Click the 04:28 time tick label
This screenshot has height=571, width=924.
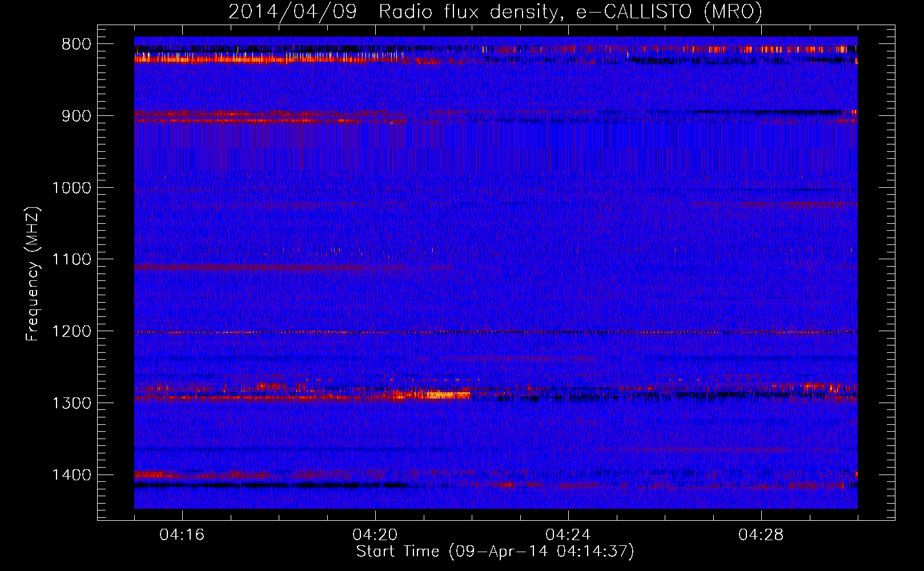761,535
